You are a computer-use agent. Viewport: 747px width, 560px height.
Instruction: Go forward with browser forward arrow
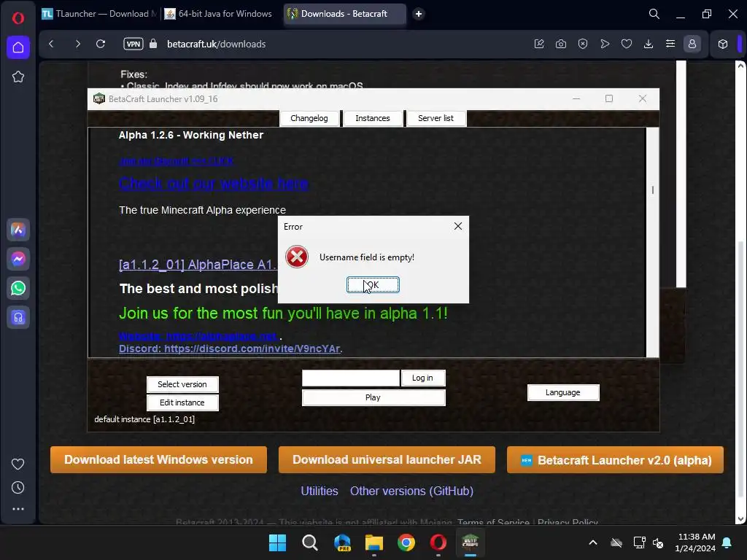pos(77,44)
